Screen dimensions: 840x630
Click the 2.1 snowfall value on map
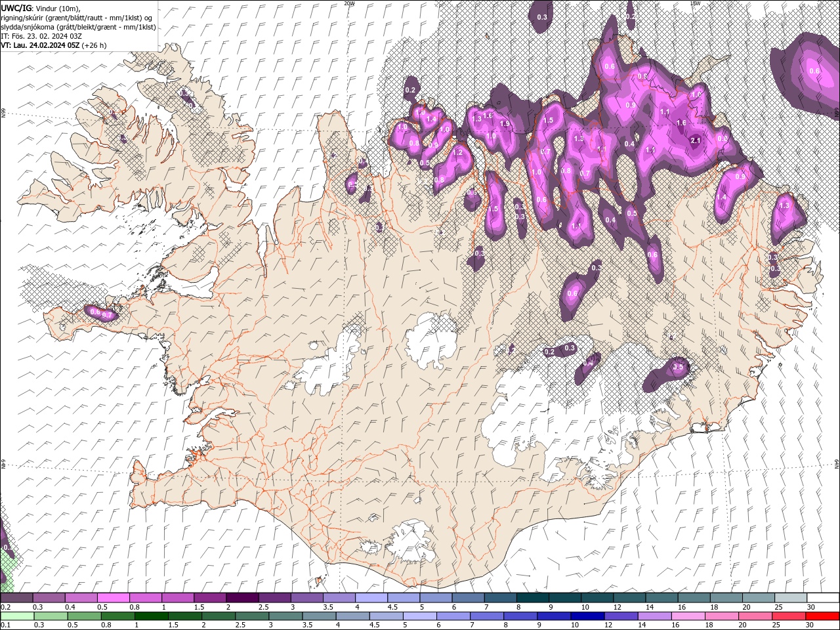(696, 140)
